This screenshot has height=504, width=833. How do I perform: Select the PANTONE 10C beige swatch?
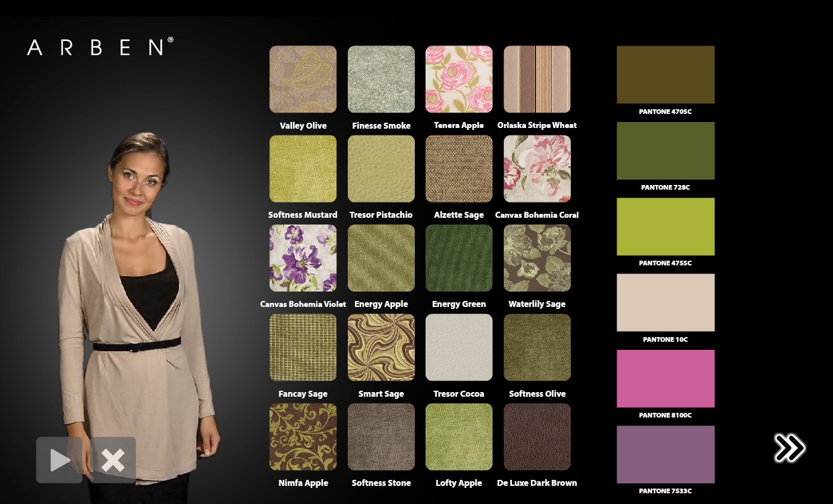665,302
